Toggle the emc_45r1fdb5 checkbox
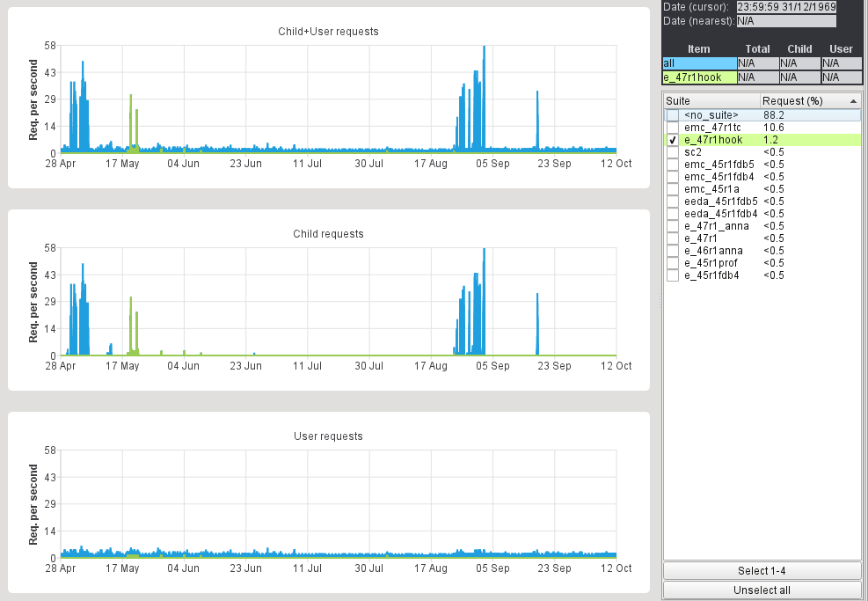This screenshot has height=601, width=868. (672, 165)
